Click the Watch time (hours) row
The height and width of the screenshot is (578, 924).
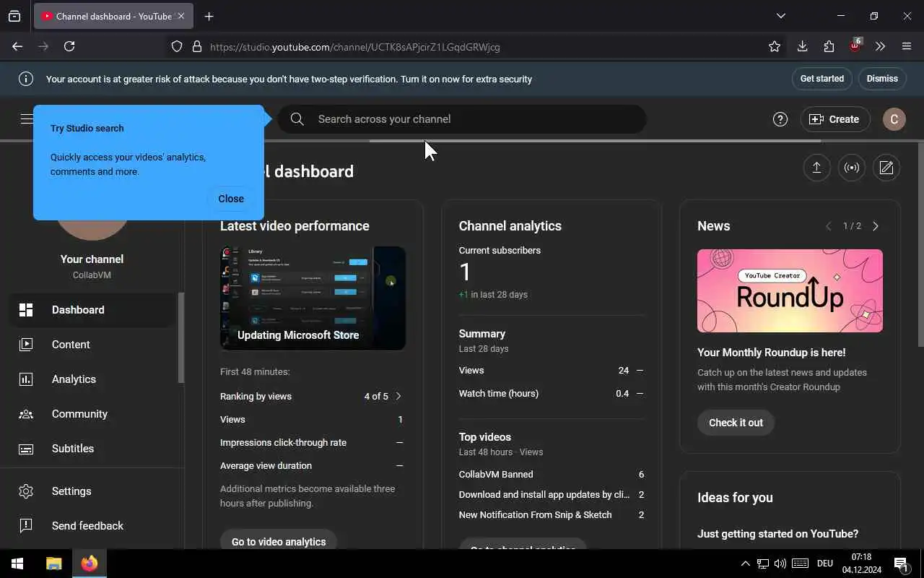pos(552,394)
